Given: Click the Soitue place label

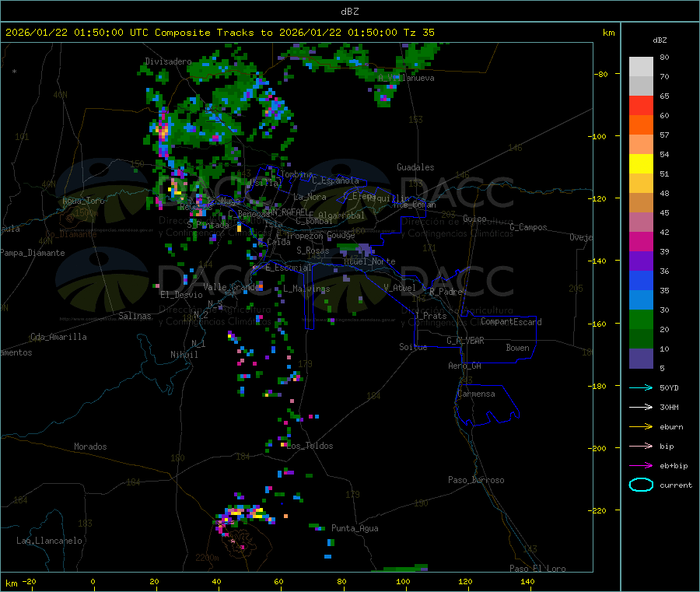Looking at the screenshot, I should coord(413,347).
